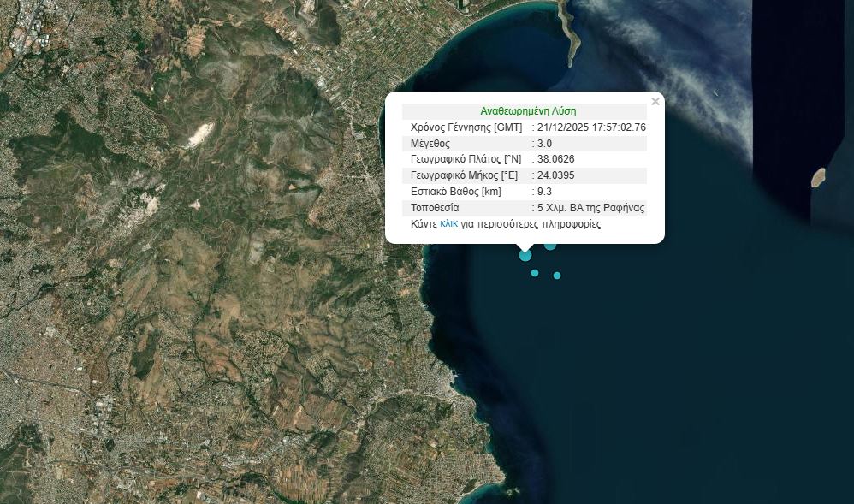Select the small lower-right earthquake marker
Image resolution: width=854 pixels, height=504 pixels.
pyautogui.click(x=557, y=276)
